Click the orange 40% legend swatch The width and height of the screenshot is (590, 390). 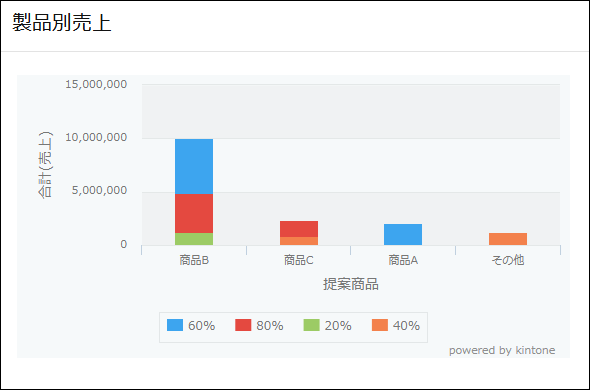point(380,325)
